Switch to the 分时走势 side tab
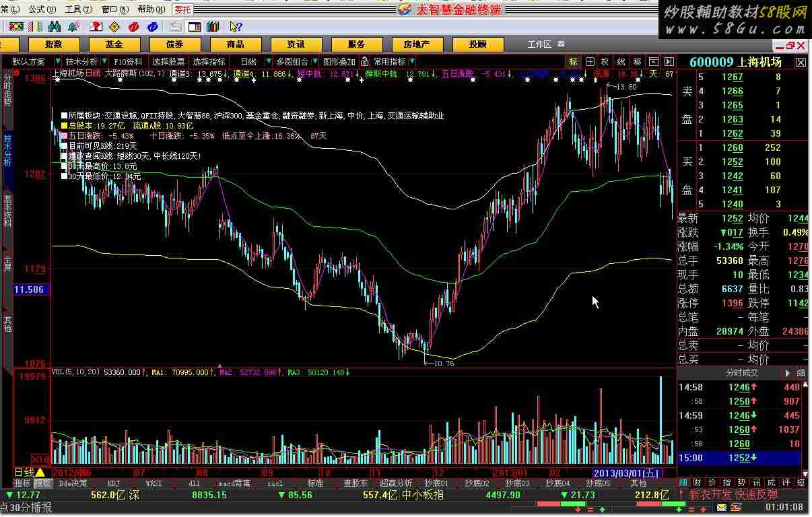The height and width of the screenshot is (517, 812). (x=7, y=90)
